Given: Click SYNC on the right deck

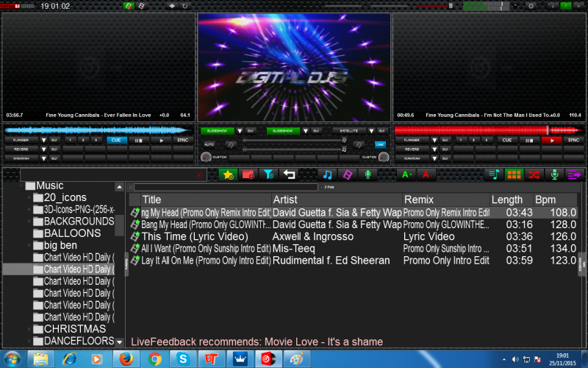Looking at the screenshot, I should tap(573, 140).
